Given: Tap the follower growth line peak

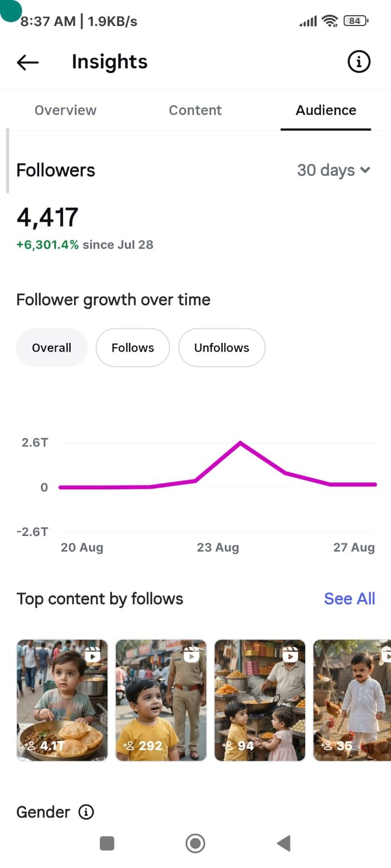Looking at the screenshot, I should click(x=241, y=443).
